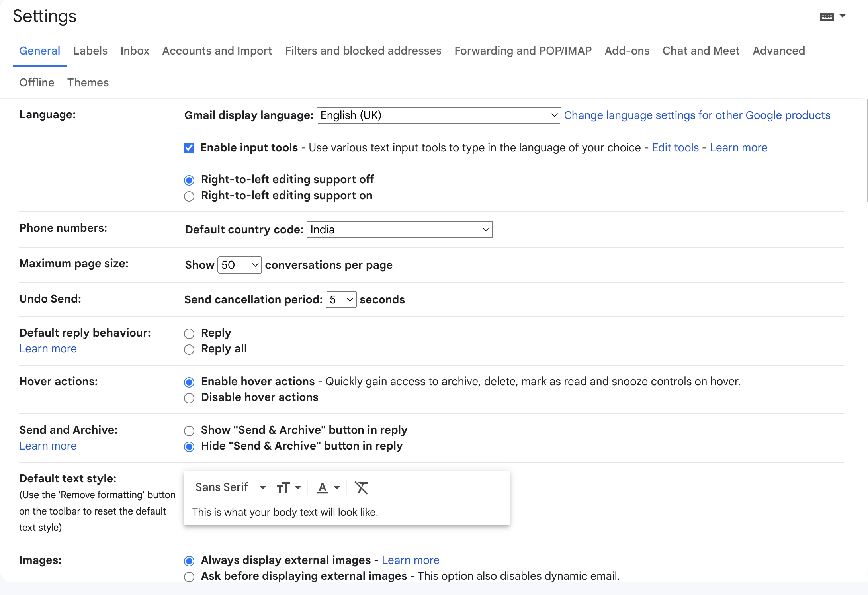Open Filters and blocked addresses tab
Viewport: 868px width, 595px height.
point(363,51)
